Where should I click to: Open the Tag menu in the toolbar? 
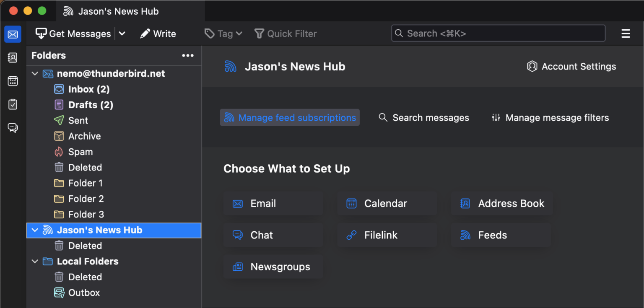pyautogui.click(x=223, y=33)
